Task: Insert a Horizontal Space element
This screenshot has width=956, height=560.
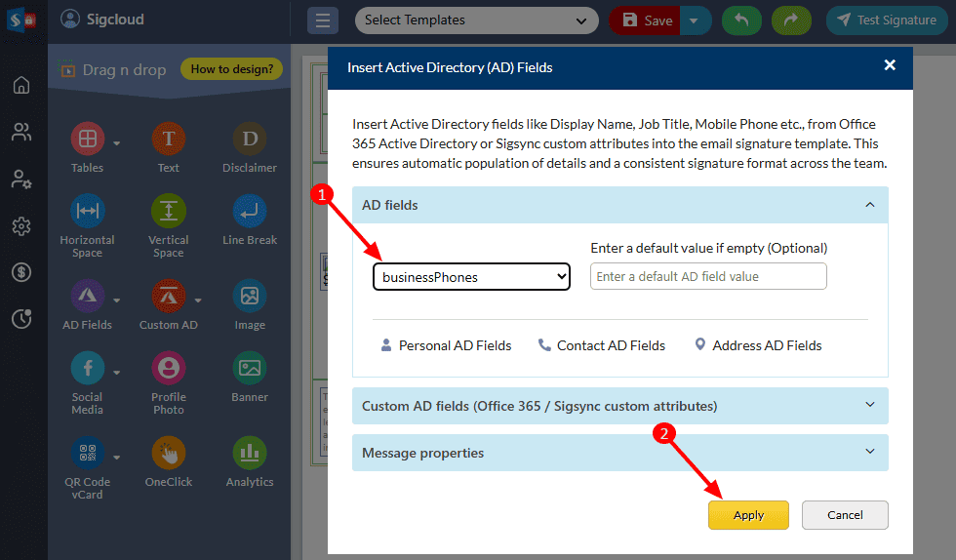Action: tap(88, 211)
